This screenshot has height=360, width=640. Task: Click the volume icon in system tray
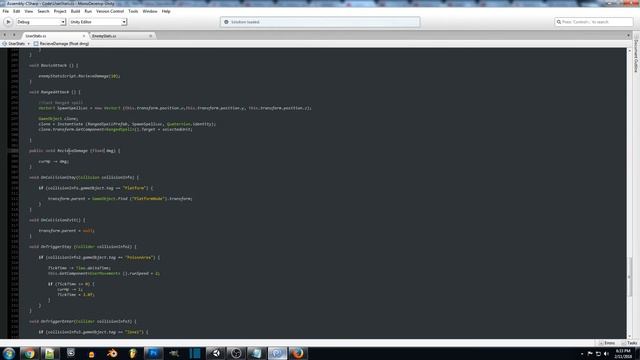pos(606,353)
